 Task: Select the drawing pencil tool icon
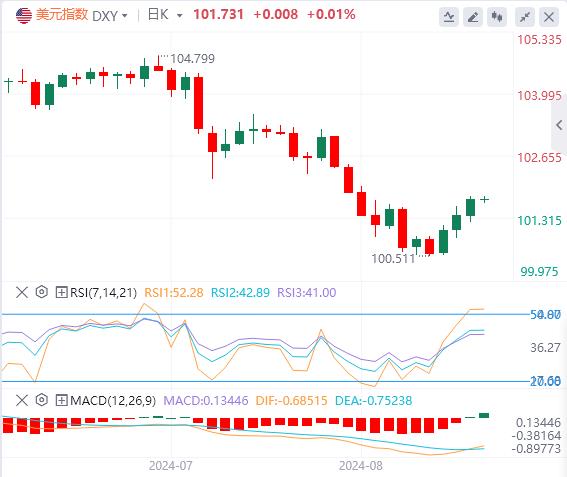coord(473,17)
